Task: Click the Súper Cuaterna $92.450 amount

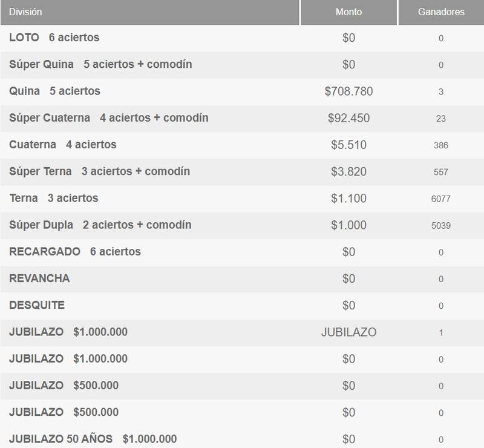Action: 348,118
